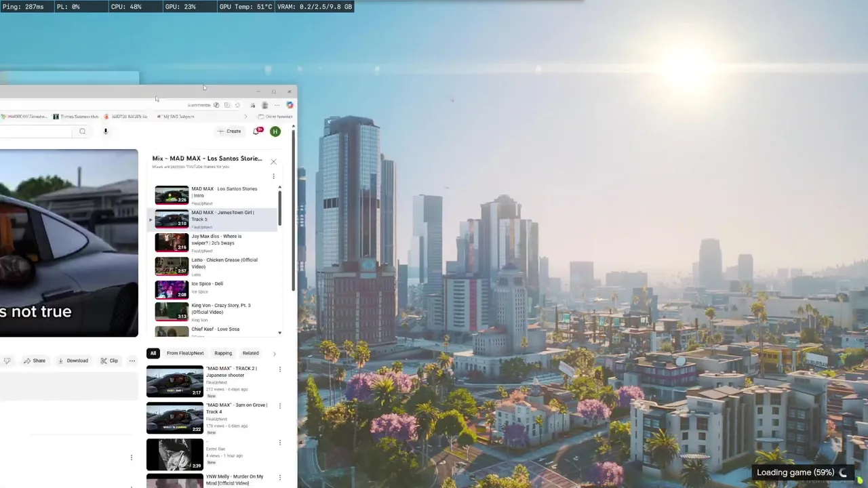Click the dislike thumbs-down icon

point(7,361)
